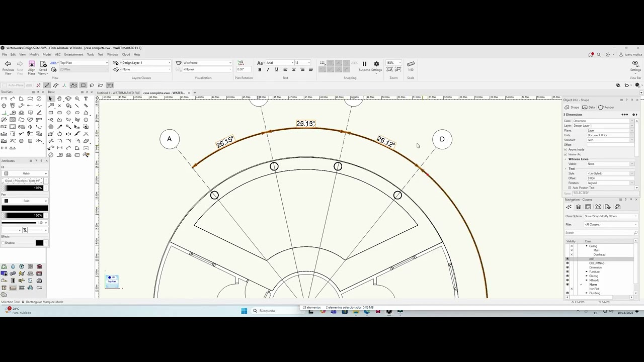Image resolution: width=644 pixels, height=362 pixels.
Task: Toggle the Shadow checkbox in Attributes
Action: (3, 243)
